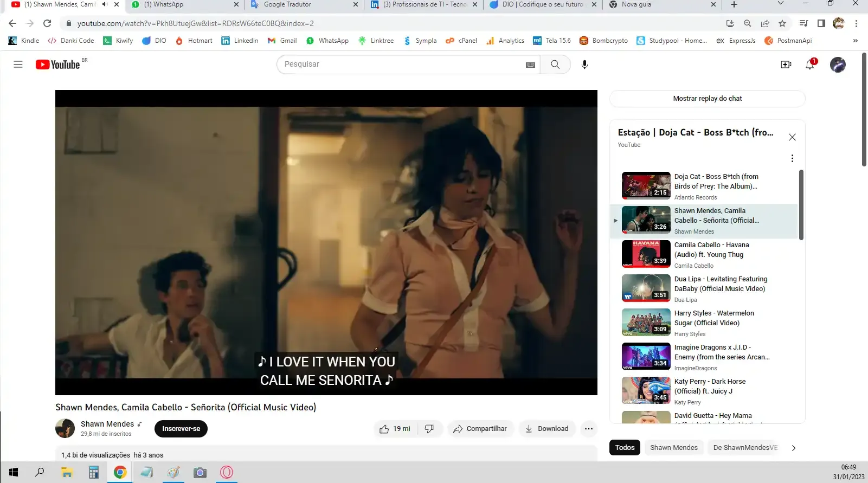Image resolution: width=868 pixels, height=483 pixels.
Task: Open Chrome three-dot menu
Action: coord(856,23)
